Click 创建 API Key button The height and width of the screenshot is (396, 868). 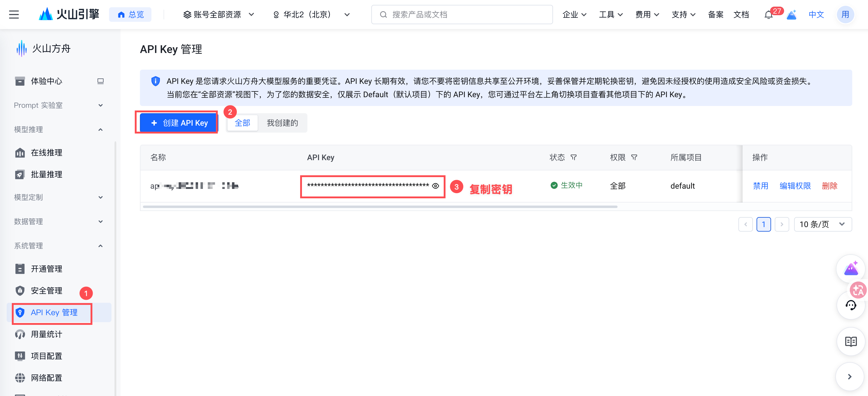179,123
